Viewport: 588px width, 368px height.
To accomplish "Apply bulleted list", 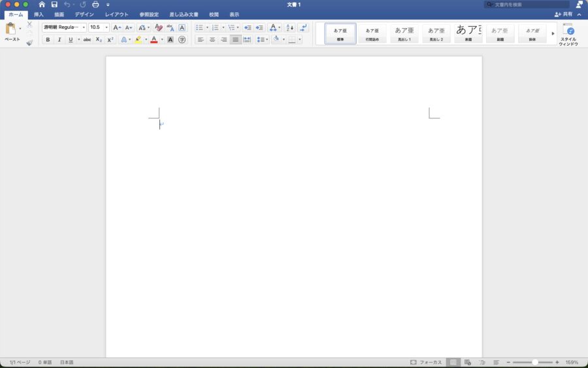I will click(x=199, y=27).
